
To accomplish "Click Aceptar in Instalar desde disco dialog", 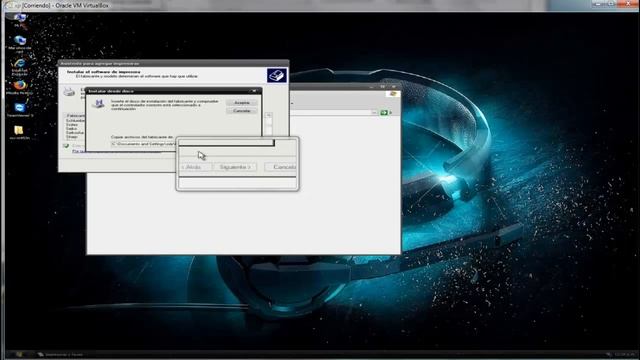I will click(242, 103).
